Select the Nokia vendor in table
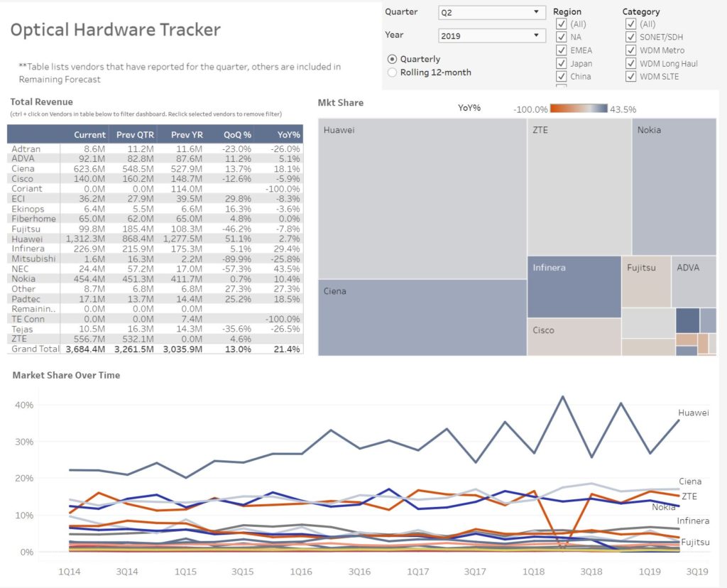Screen dimensions: 727x588 [x=23, y=278]
